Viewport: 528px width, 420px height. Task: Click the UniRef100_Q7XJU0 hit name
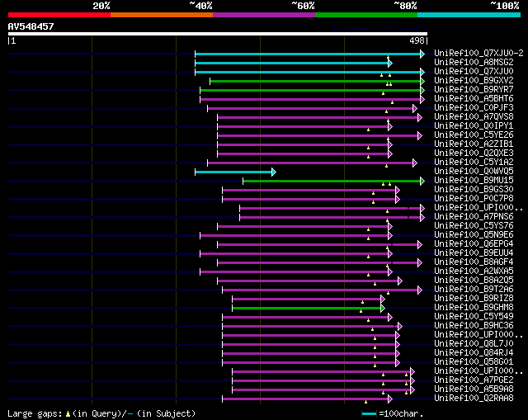pos(474,72)
